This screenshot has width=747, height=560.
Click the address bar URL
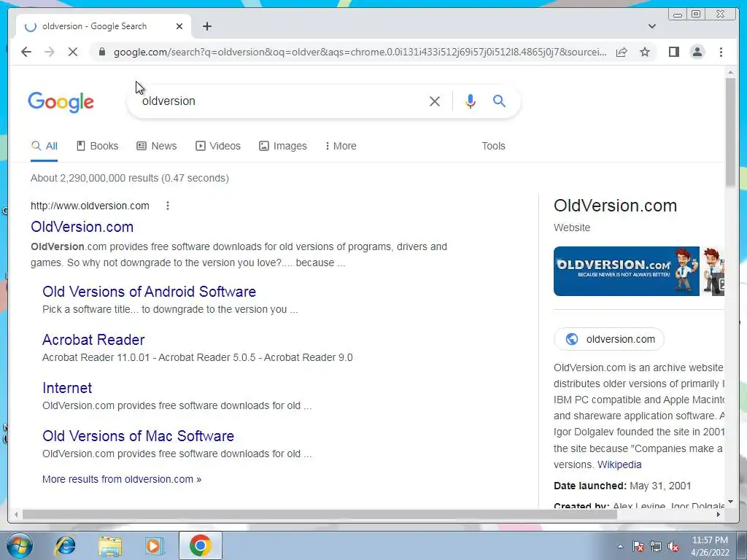tap(360, 52)
